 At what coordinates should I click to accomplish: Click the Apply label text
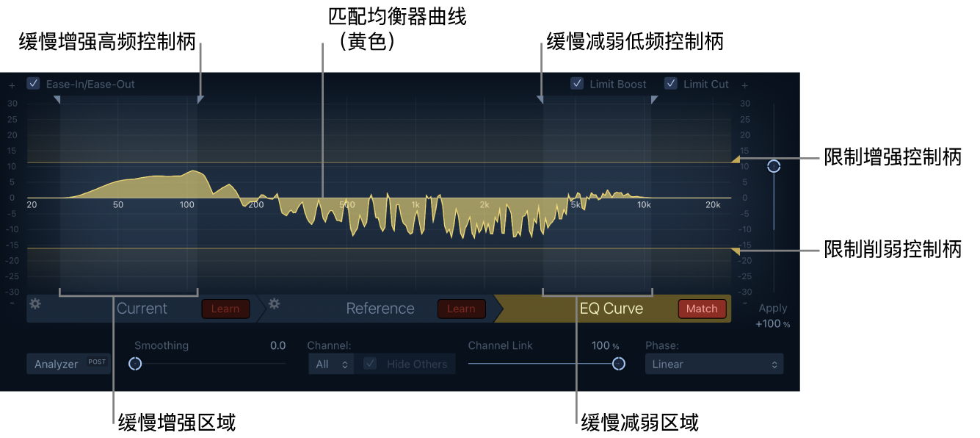point(773,309)
